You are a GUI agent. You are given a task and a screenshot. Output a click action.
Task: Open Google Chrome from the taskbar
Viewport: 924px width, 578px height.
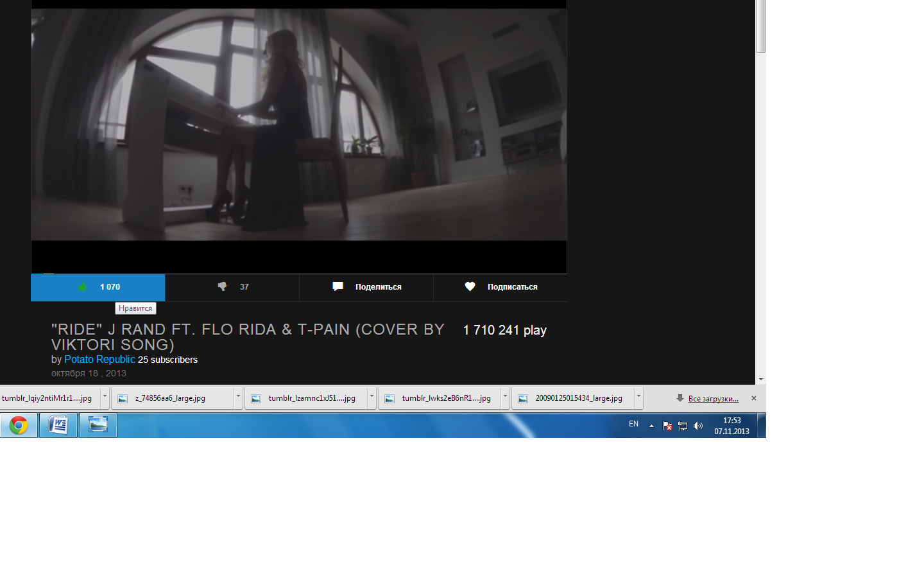pyautogui.click(x=19, y=425)
